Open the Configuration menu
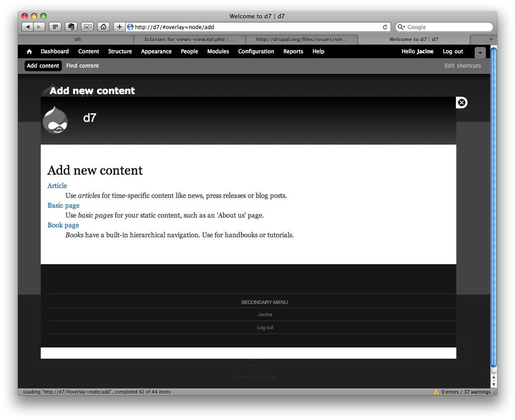This screenshot has height=420, width=515. tap(256, 51)
